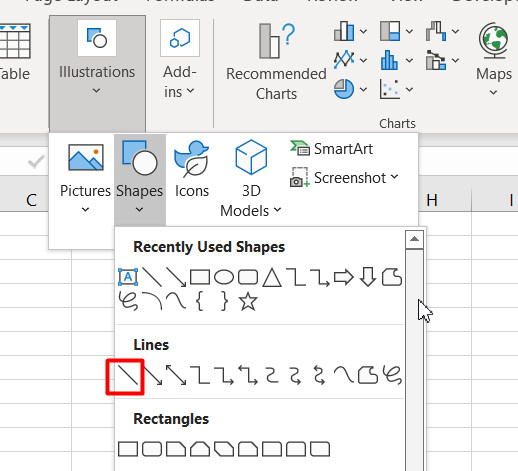Screen dimensions: 518x471
Task: Select the Round Diagonal Corner rectangle
Action: click(x=320, y=449)
